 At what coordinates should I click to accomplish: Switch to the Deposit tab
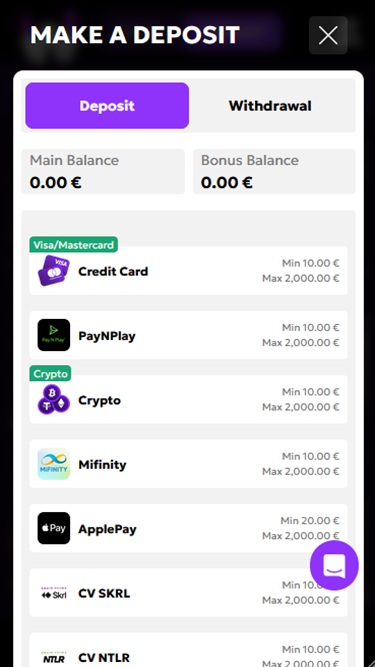107,105
